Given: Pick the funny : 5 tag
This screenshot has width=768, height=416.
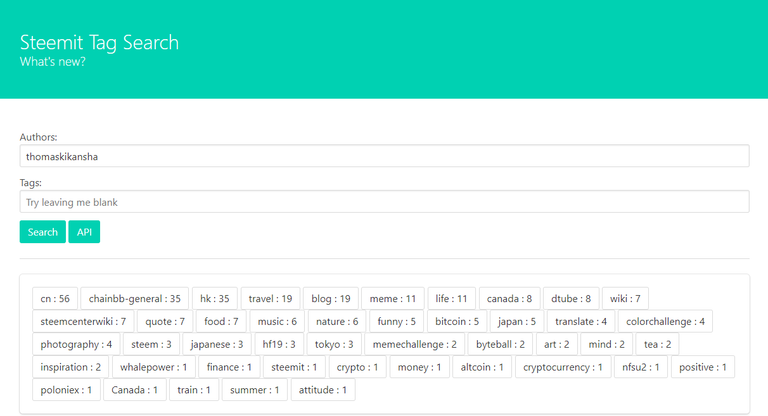Looking at the screenshot, I should [397, 321].
